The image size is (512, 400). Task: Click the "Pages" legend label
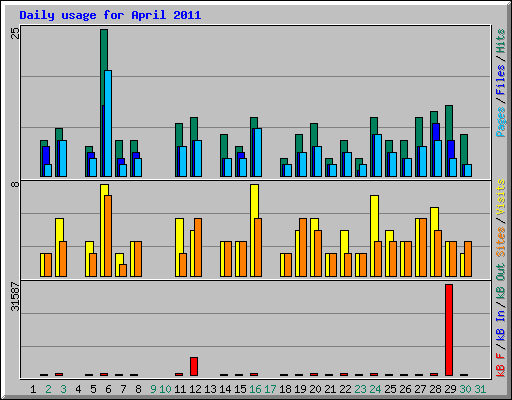(x=501, y=122)
